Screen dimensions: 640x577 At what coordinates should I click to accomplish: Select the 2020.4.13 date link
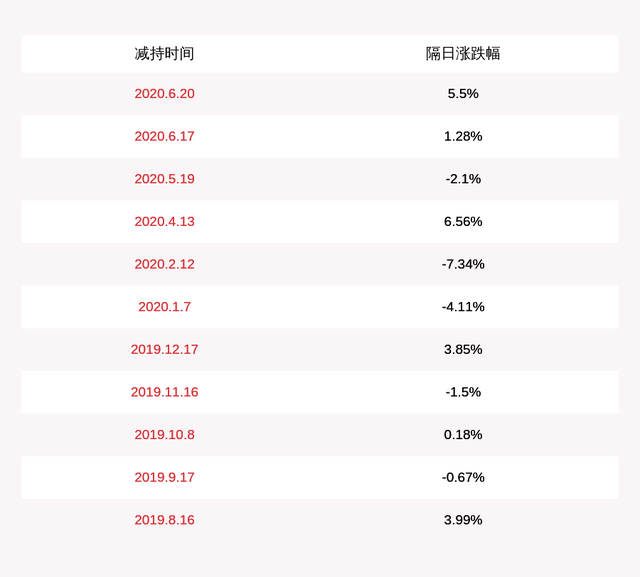[x=164, y=222]
